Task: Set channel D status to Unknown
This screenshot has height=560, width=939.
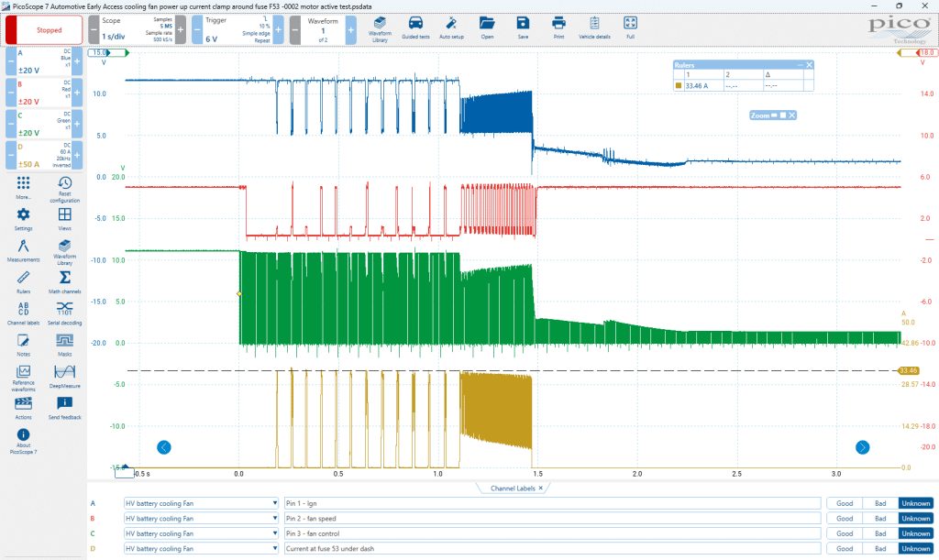Action: point(916,548)
